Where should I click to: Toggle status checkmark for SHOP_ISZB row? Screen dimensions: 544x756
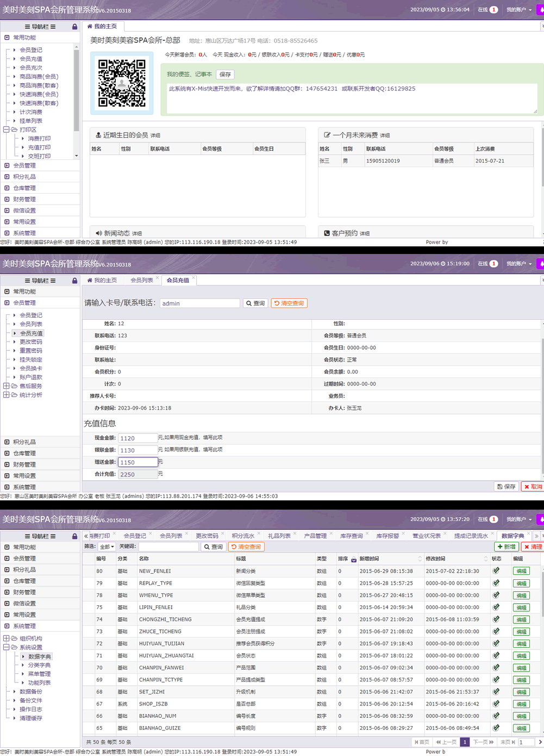[496, 704]
